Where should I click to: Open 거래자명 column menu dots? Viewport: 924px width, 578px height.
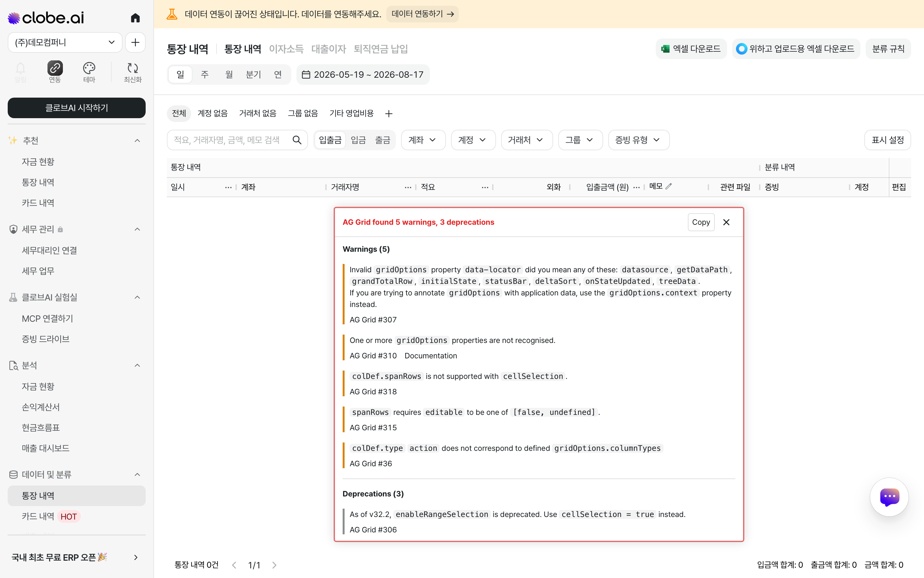(x=408, y=187)
